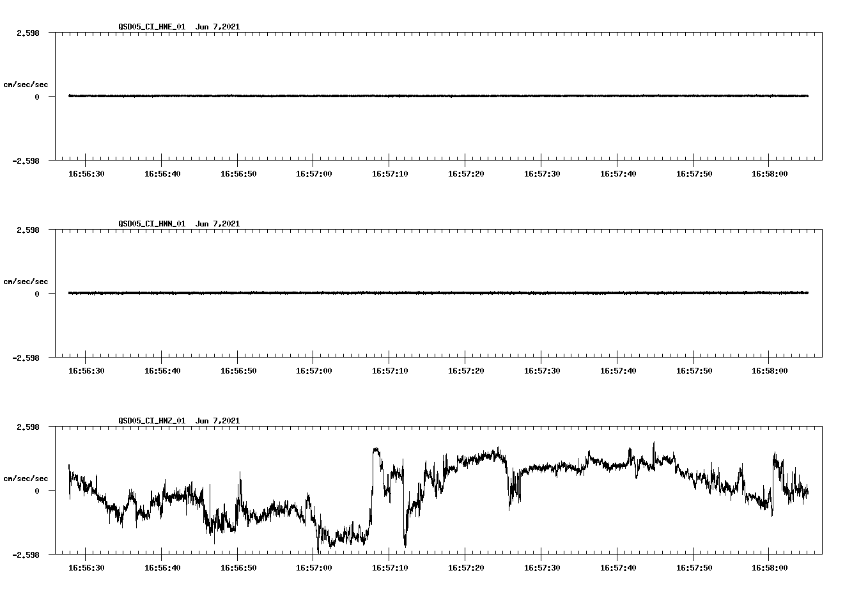Click the 16:57:10 time label under HNZ plot
Viewport: 868px width, 591px height.
[x=390, y=568]
